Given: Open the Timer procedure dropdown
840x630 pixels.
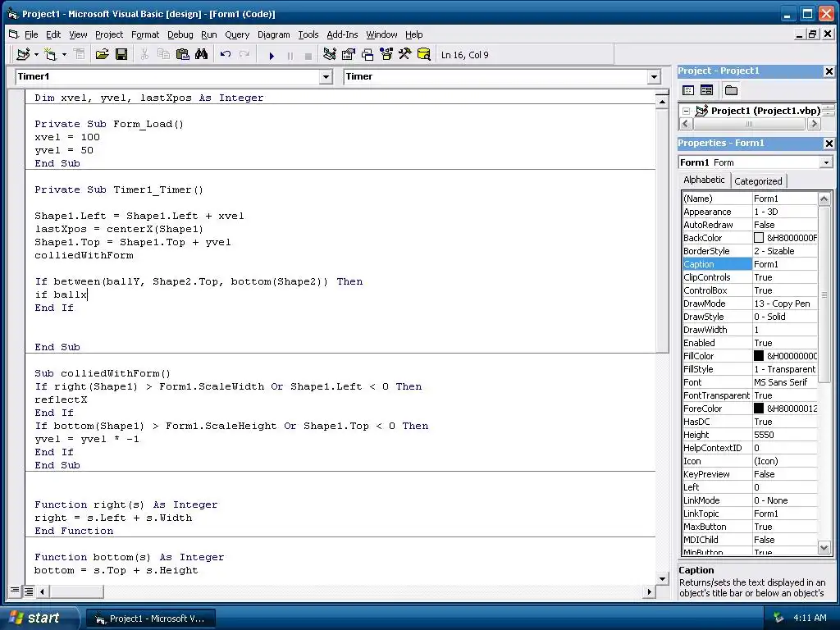Looking at the screenshot, I should [x=654, y=77].
